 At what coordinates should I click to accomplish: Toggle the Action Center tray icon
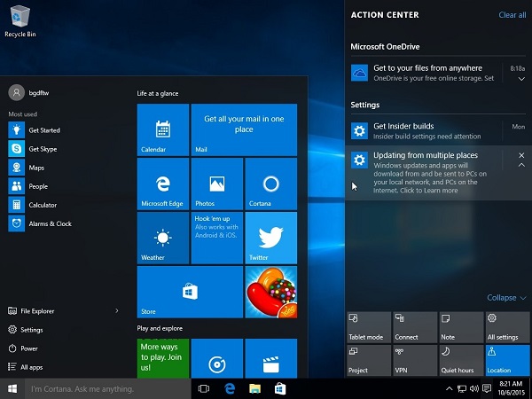(x=487, y=388)
